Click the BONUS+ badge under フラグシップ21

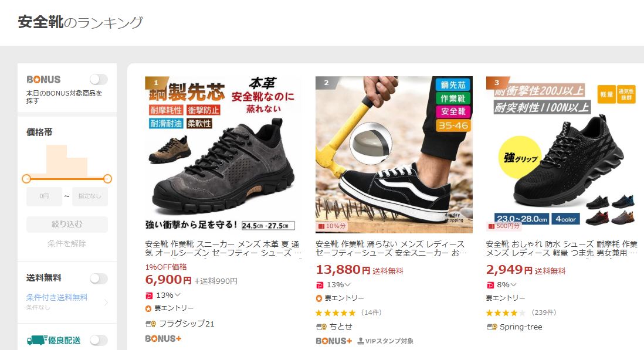[163, 338]
